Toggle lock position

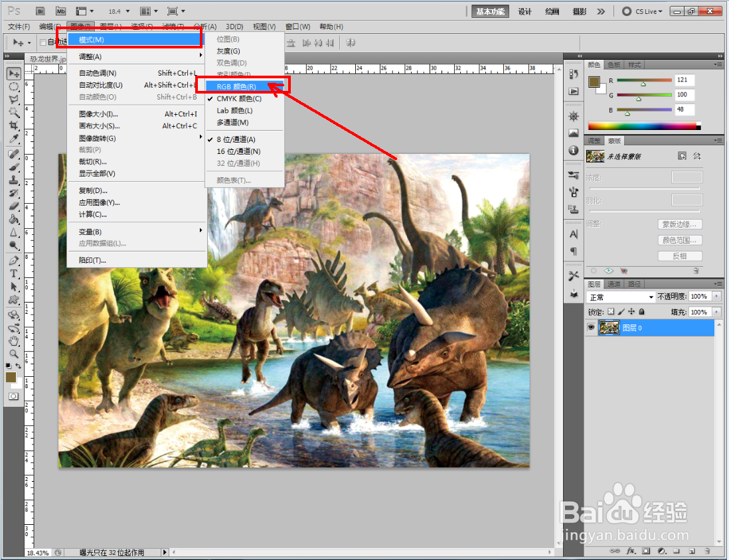(x=631, y=312)
